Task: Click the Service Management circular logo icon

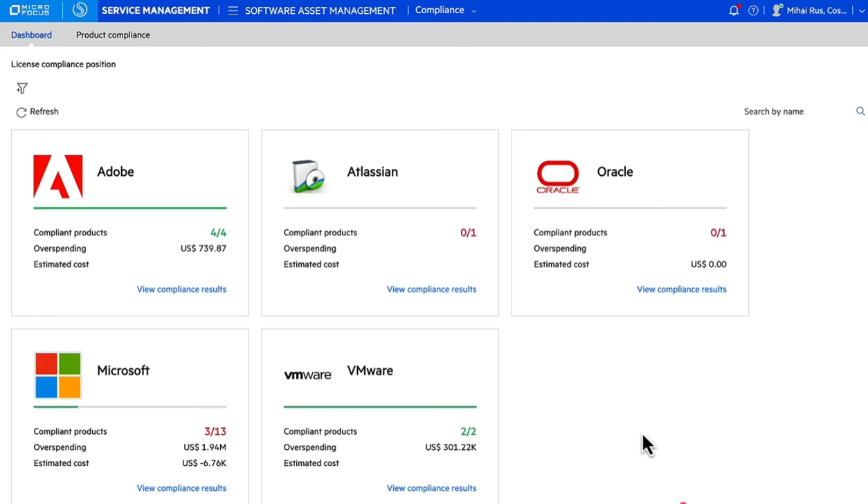Action: [80, 10]
